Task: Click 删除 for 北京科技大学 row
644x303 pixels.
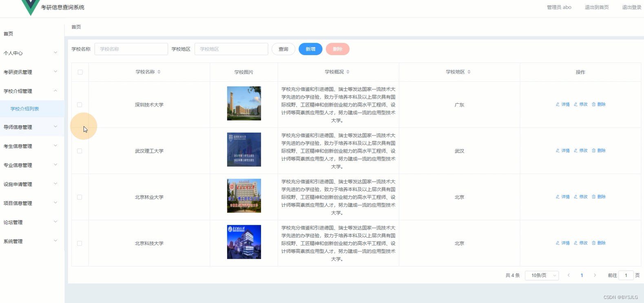Action: 599,243
